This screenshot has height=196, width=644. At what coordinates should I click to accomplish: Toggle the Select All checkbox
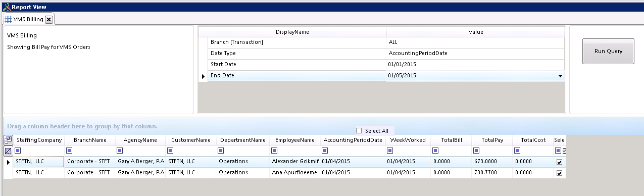pyautogui.click(x=359, y=131)
